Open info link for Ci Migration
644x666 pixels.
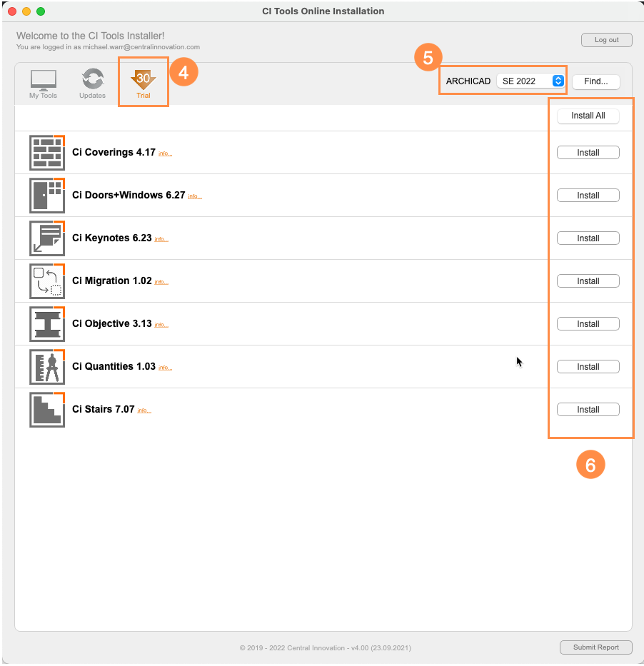[161, 283]
